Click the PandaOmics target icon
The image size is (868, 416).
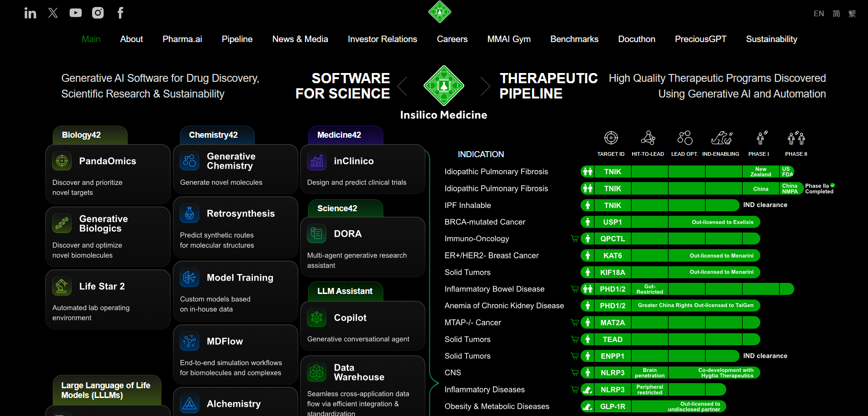click(62, 161)
